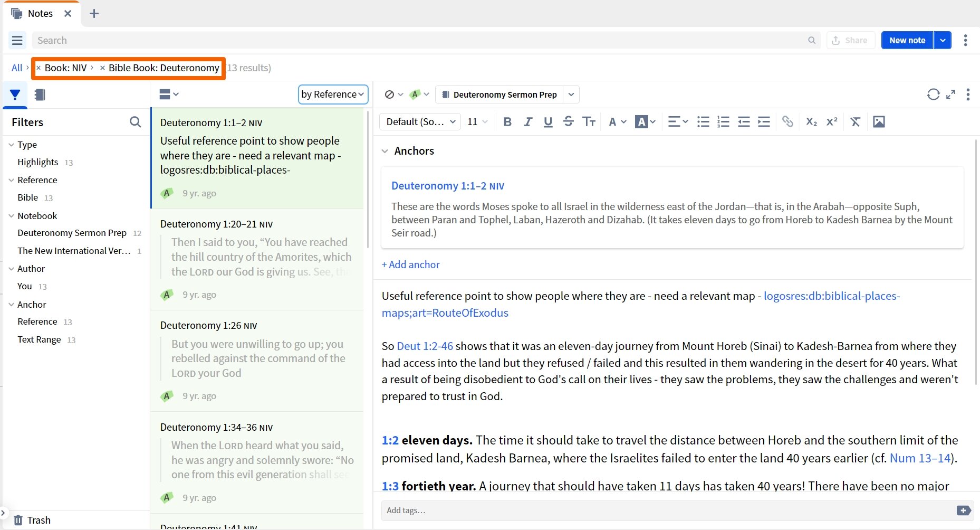Collapse the Notebook filter group

[x=11, y=216]
